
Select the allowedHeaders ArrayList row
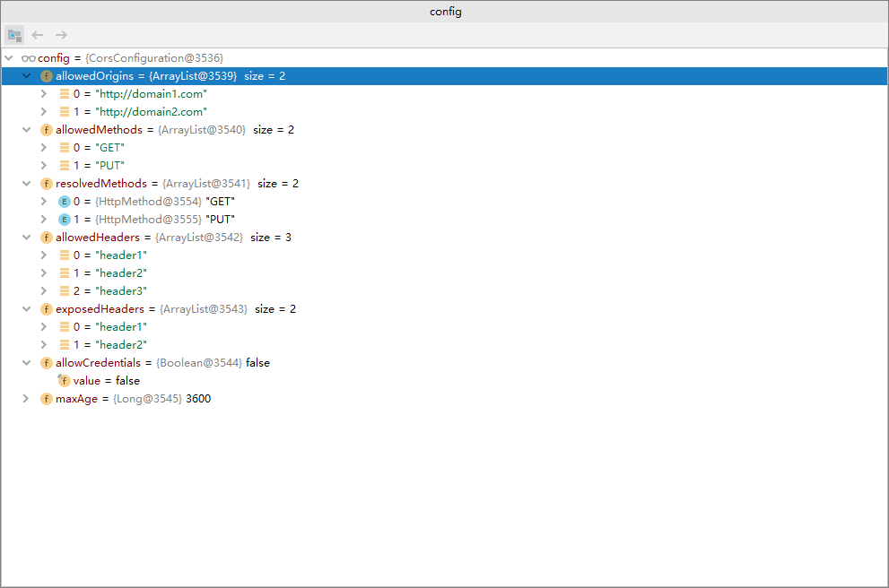445,238
